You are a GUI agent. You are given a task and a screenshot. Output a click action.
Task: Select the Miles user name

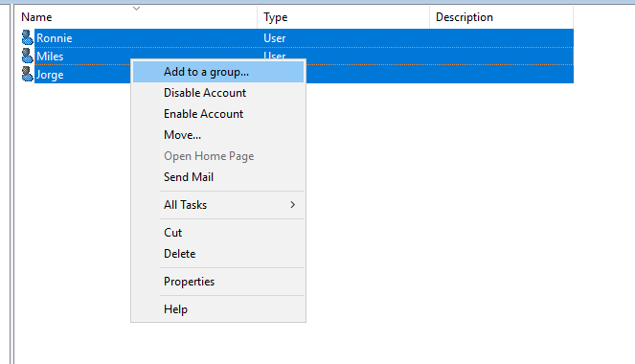[x=50, y=57]
